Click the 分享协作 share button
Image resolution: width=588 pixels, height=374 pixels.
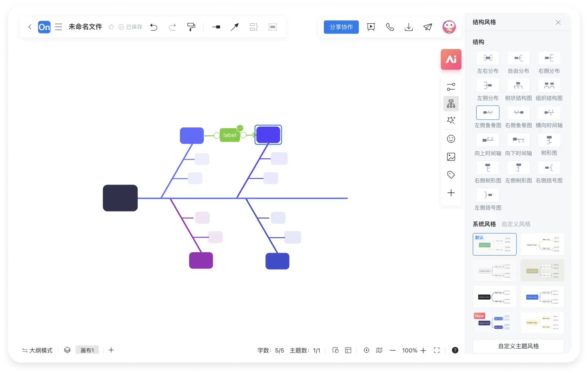pos(341,27)
